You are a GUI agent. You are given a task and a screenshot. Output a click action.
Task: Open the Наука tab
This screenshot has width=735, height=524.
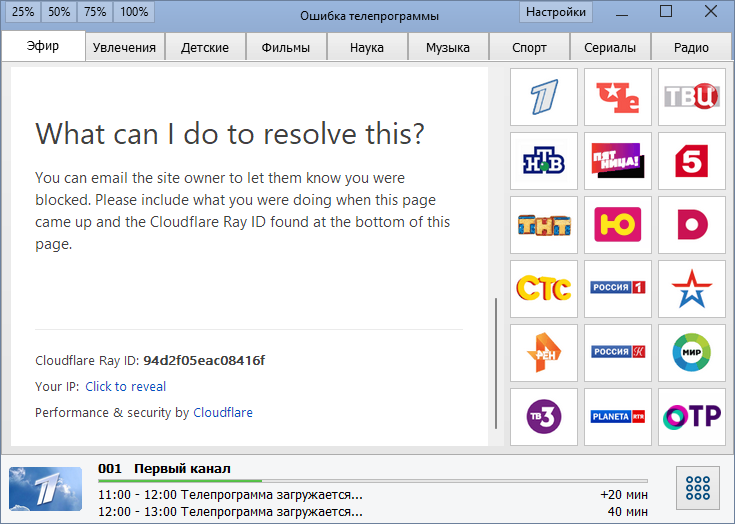point(367,47)
